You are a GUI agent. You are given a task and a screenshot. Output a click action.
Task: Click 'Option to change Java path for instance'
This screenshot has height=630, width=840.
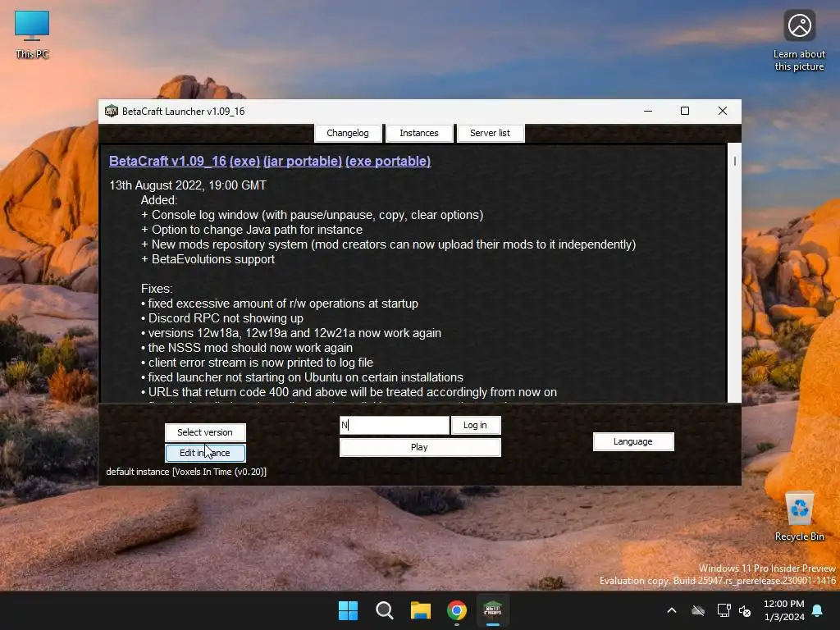(x=252, y=230)
